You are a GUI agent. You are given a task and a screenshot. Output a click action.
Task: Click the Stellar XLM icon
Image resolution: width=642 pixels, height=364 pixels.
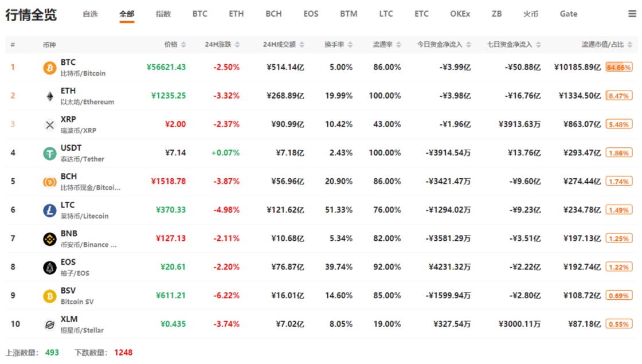(50, 324)
